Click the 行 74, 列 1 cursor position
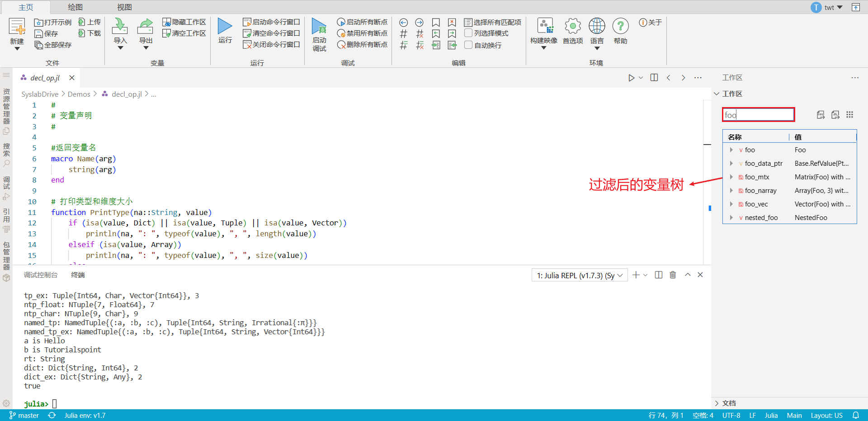868x421 pixels. point(665,415)
